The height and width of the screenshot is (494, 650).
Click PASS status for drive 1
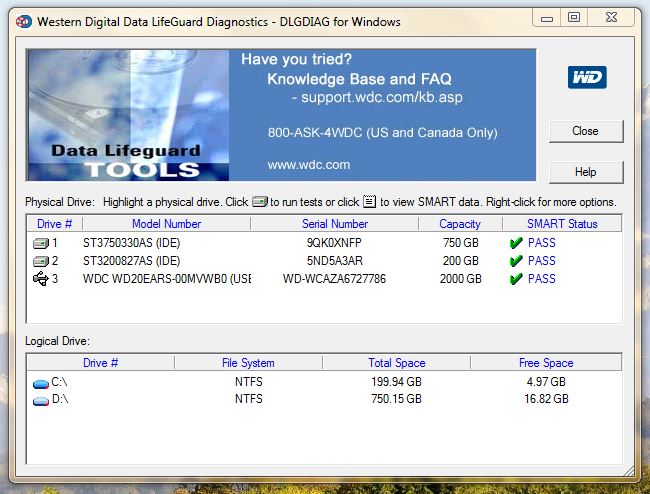click(542, 243)
